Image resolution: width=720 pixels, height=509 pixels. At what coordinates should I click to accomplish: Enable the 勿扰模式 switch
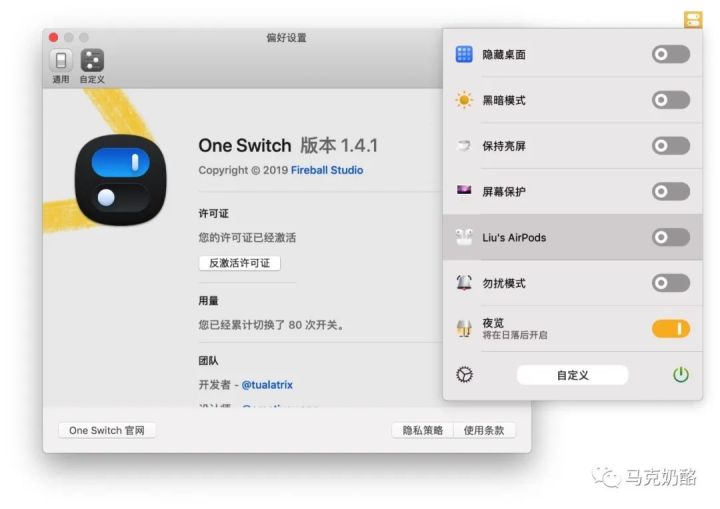coord(671,283)
